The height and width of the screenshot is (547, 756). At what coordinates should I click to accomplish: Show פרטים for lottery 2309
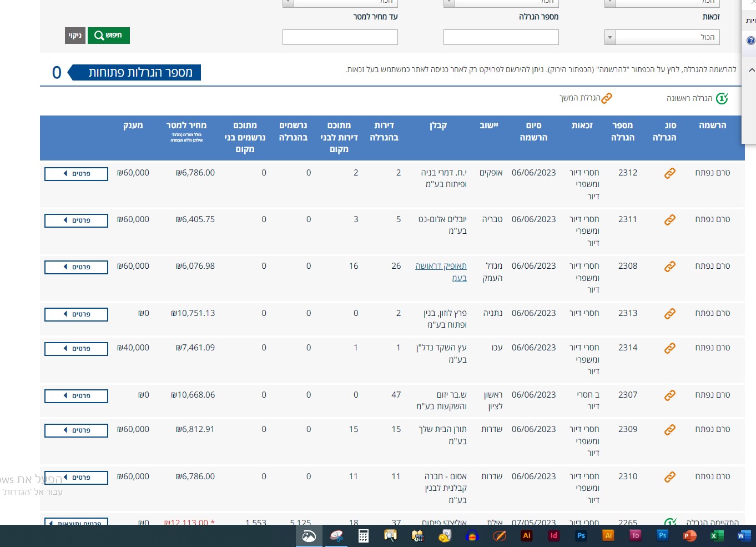point(76,430)
